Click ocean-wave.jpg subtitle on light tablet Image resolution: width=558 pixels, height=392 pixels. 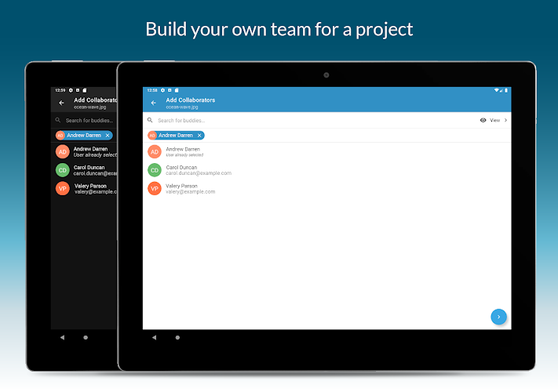[182, 107]
